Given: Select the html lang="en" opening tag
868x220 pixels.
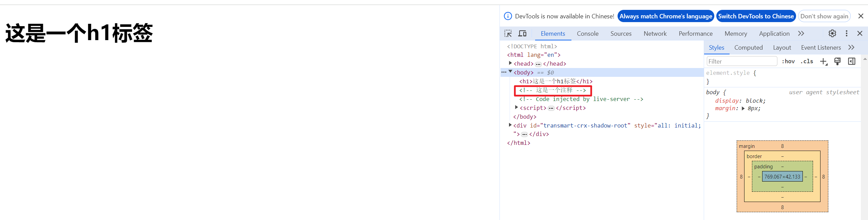Looking at the screenshot, I should tap(533, 55).
